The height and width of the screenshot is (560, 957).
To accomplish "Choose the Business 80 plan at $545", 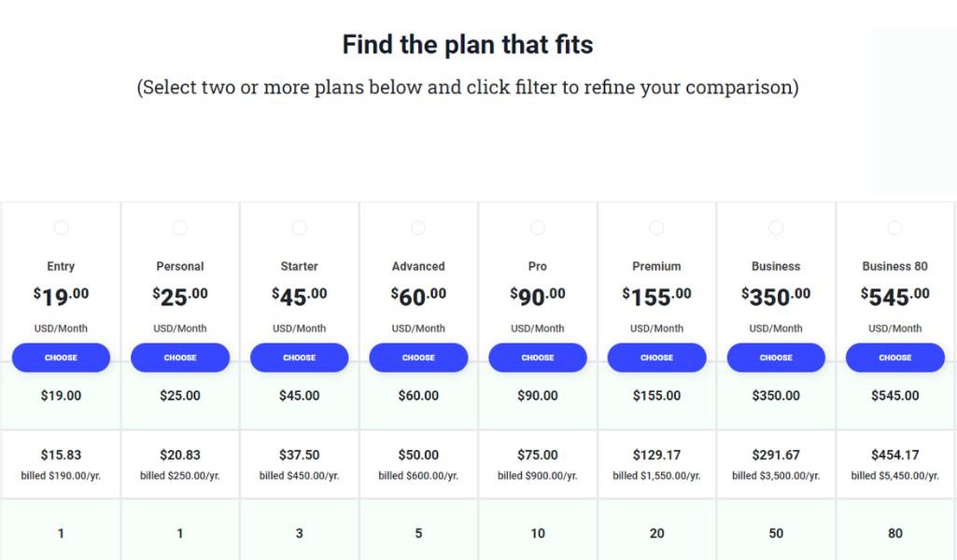I will click(x=894, y=357).
